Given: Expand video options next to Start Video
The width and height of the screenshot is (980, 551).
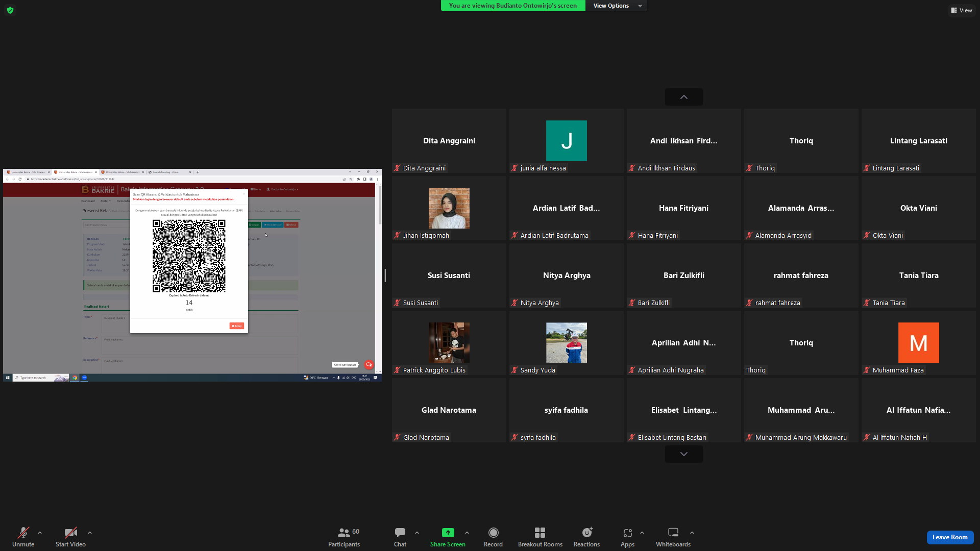Looking at the screenshot, I should [90, 533].
